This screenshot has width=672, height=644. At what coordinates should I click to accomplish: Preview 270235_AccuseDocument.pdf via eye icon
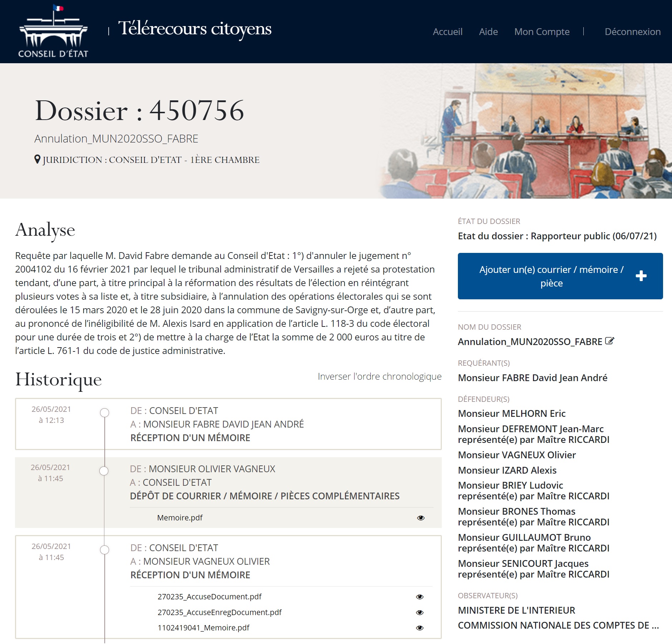tap(420, 597)
